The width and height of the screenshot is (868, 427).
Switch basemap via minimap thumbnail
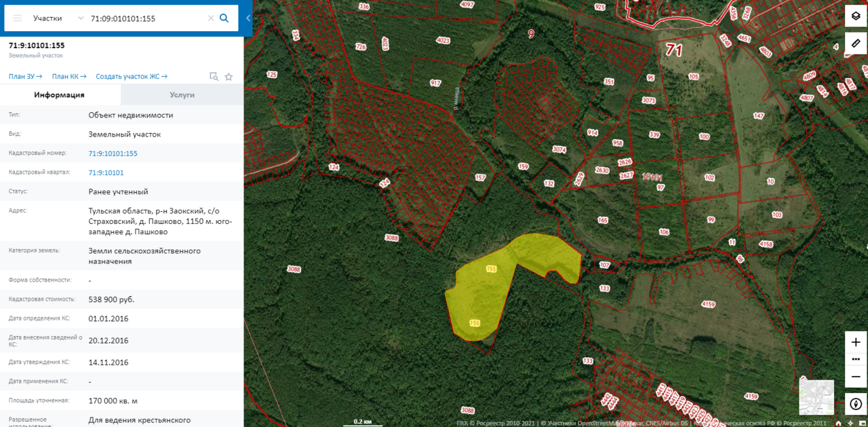(x=816, y=396)
